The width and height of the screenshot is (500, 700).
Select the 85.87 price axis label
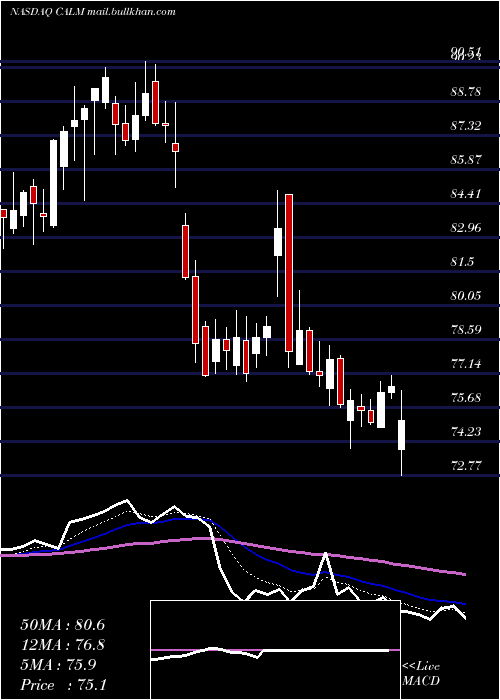pyautogui.click(x=466, y=160)
